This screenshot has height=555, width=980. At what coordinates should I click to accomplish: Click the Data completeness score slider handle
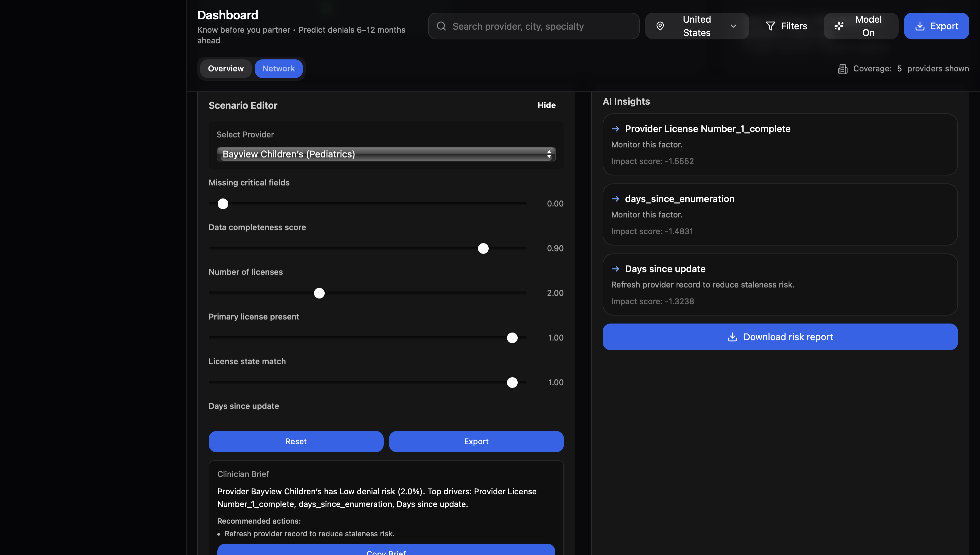(x=483, y=248)
